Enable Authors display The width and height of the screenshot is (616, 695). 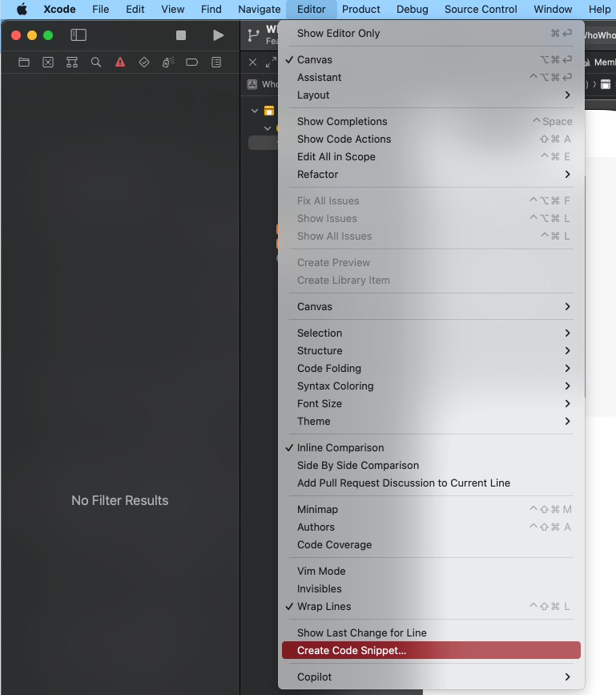431,527
